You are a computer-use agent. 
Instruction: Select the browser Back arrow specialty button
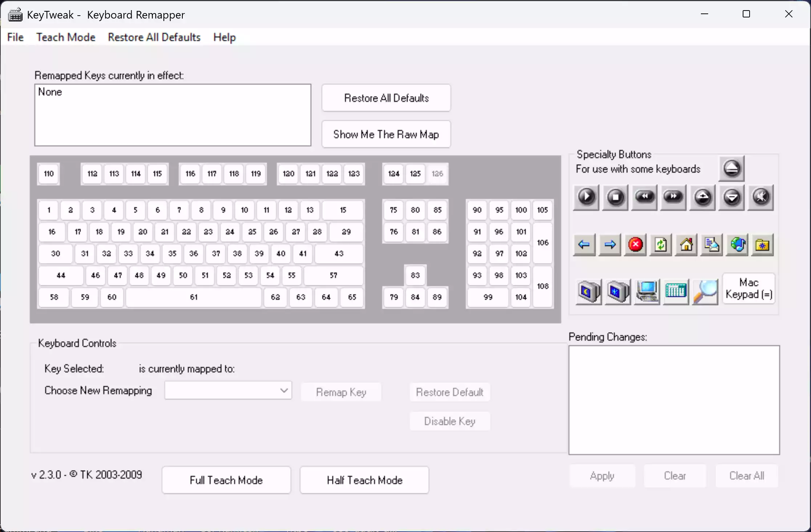pos(584,245)
